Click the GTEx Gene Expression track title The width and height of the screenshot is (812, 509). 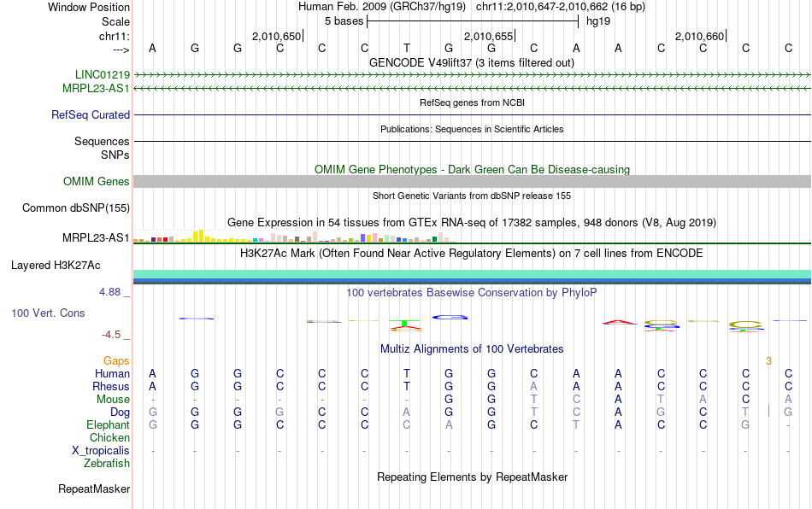click(472, 222)
